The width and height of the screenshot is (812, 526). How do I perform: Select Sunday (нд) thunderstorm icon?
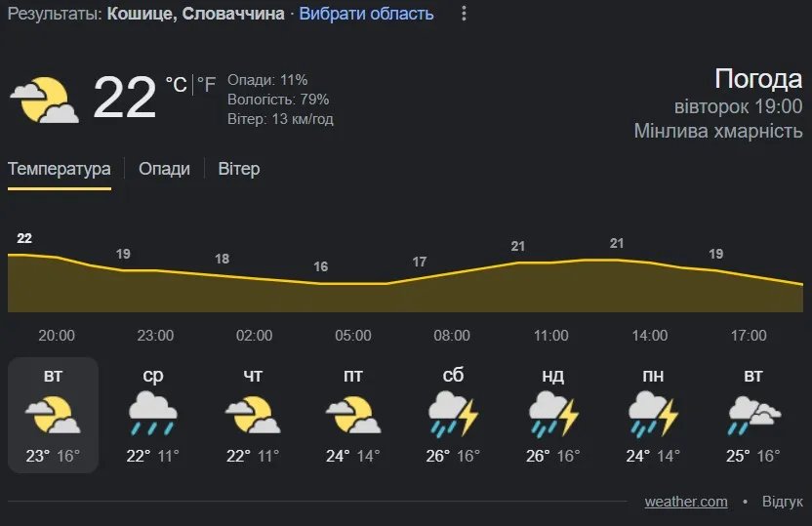(553, 413)
